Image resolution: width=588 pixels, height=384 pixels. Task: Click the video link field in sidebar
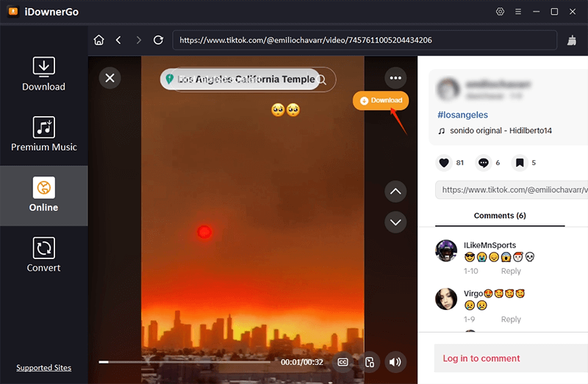pos(512,190)
